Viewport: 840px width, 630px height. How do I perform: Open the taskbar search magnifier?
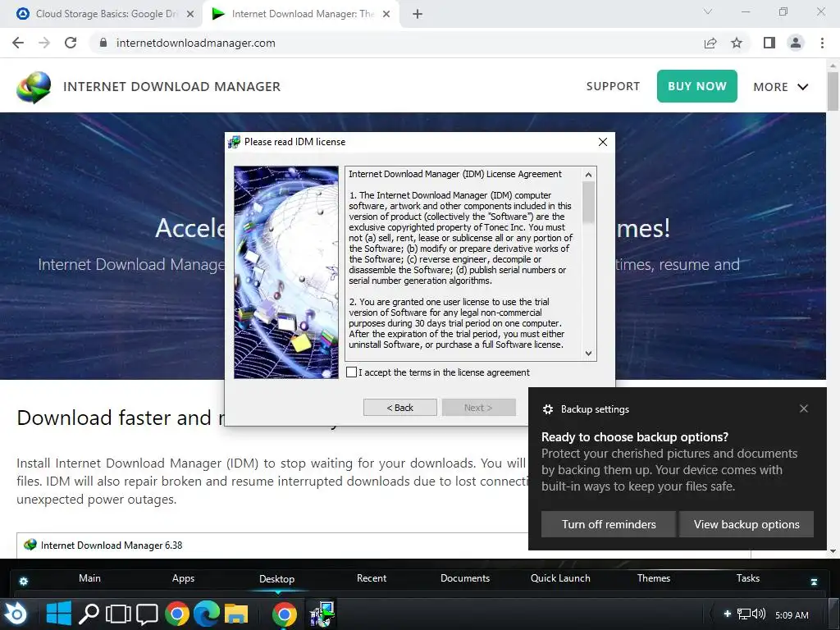point(89,614)
